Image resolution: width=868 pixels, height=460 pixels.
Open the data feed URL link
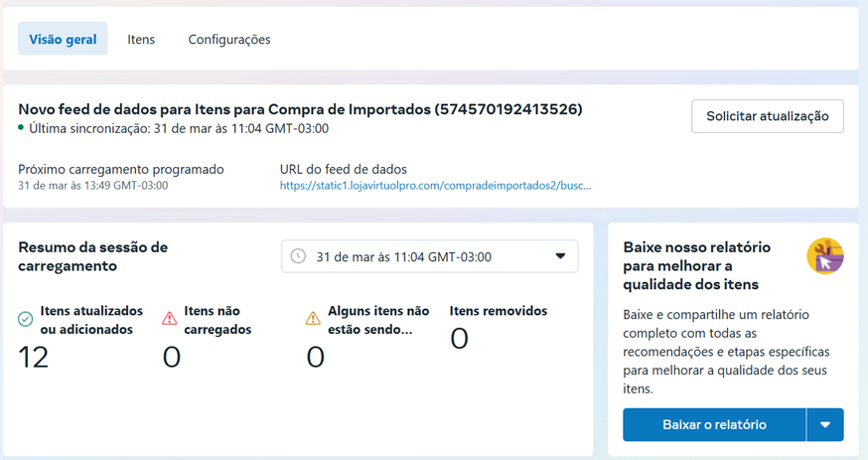[x=435, y=186]
